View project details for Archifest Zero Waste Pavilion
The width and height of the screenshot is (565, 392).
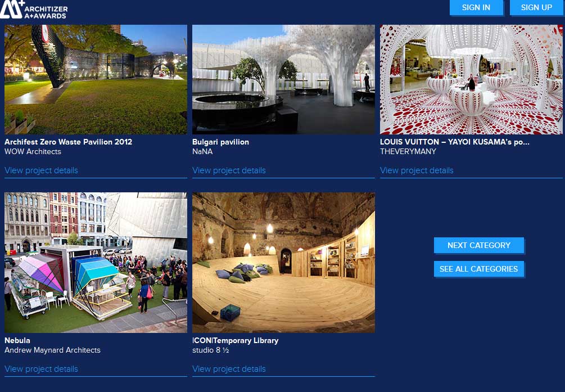[41, 170]
